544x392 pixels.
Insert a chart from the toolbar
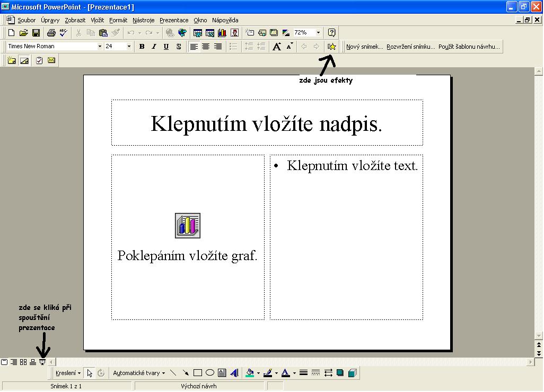[222, 33]
